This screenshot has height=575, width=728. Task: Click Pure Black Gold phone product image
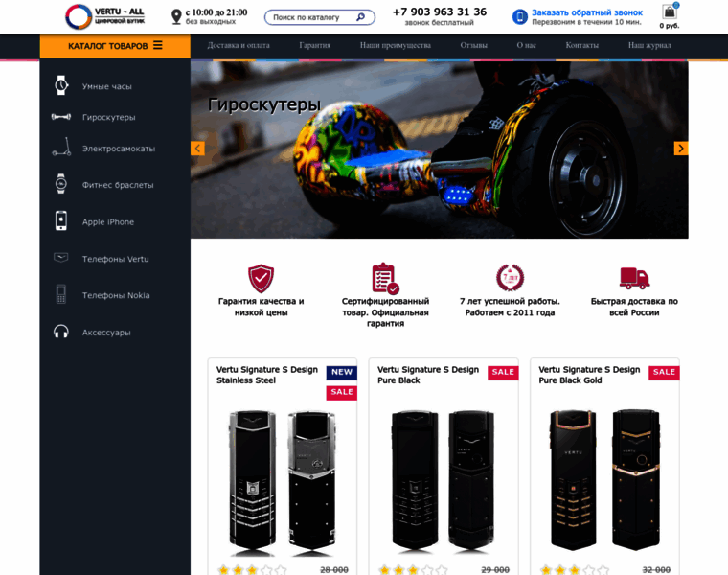coord(604,482)
